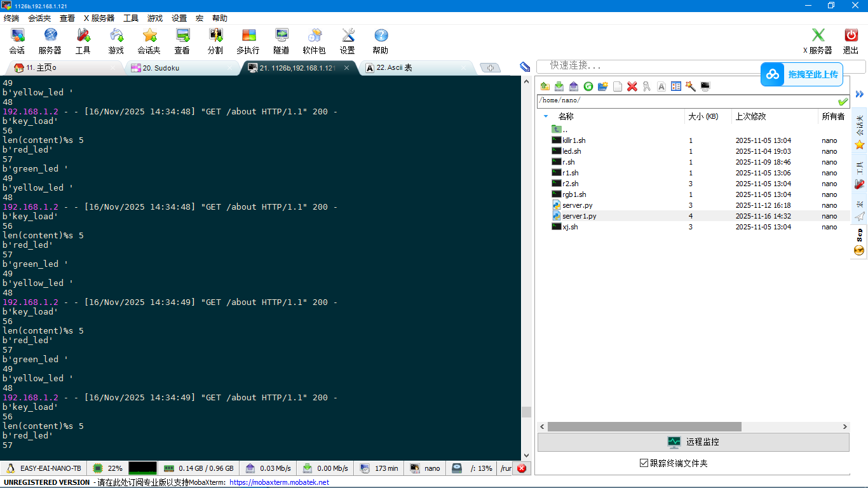The height and width of the screenshot is (488, 868).
Task: Click red X delete icon in SFTP toolbar
Action: coord(632,86)
